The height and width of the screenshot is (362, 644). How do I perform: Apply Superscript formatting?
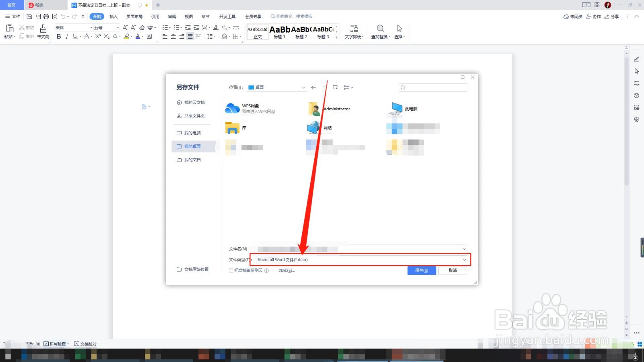click(x=98, y=36)
